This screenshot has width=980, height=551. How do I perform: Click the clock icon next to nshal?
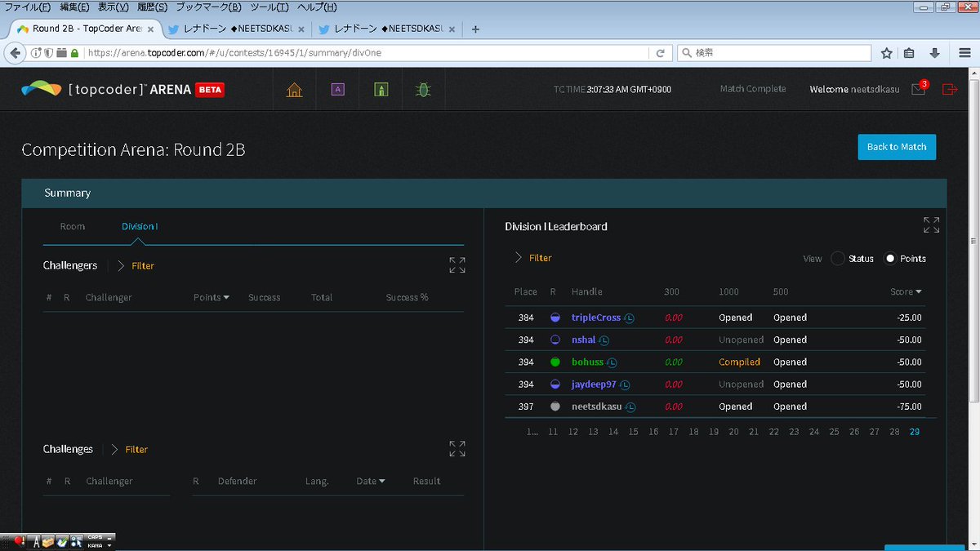click(604, 340)
